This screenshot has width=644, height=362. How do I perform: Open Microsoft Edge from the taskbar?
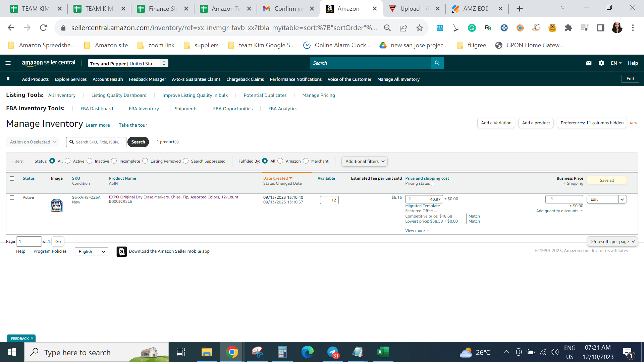pos(307,352)
